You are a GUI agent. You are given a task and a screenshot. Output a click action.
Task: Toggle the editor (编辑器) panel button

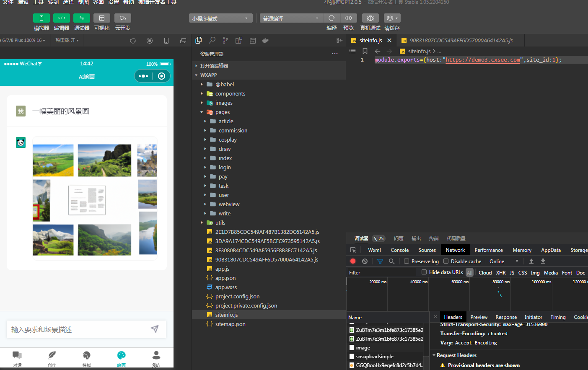62,18
